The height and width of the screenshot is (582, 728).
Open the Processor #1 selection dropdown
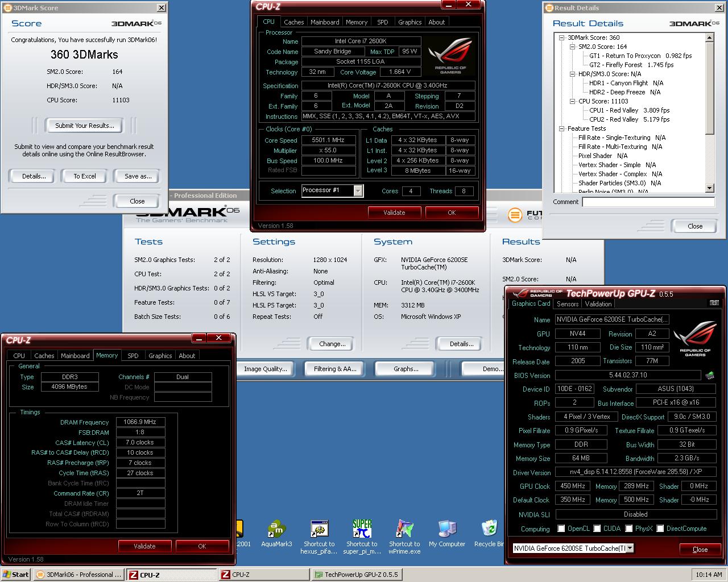click(x=358, y=191)
